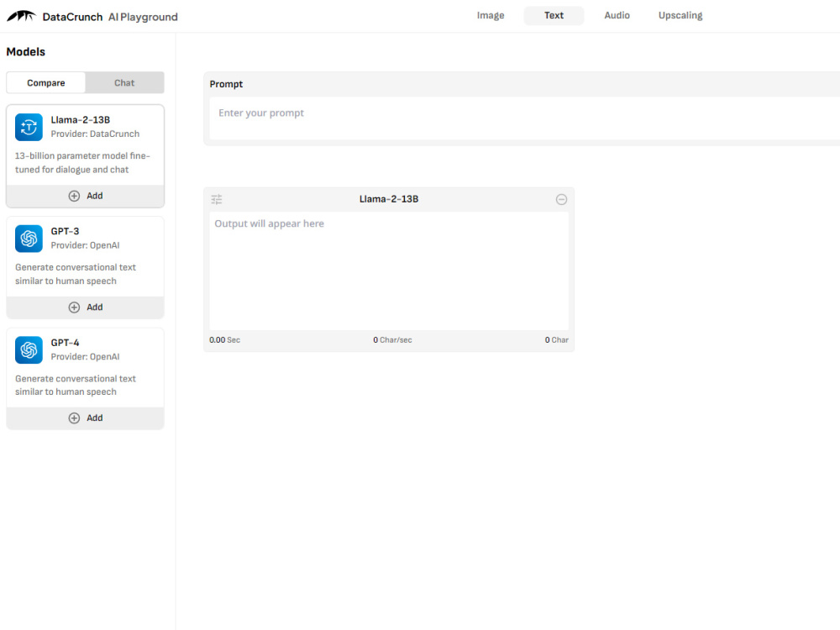Click the Llama-2-13B card title

81,120
